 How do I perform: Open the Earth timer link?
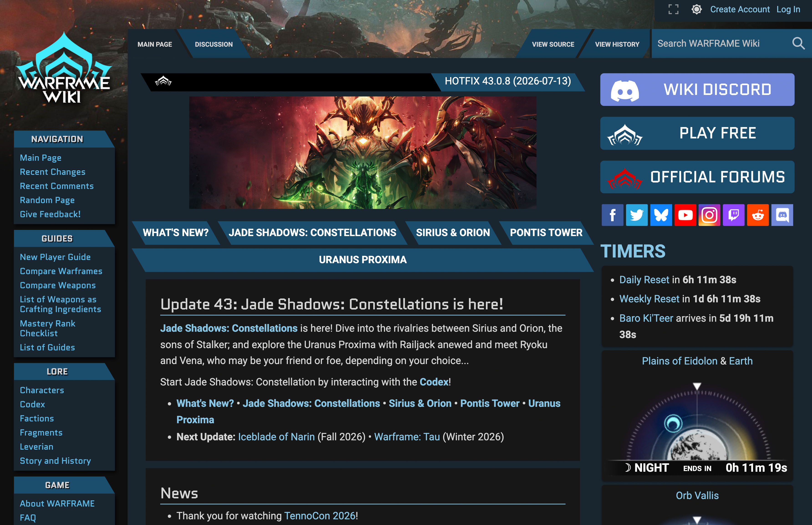click(x=741, y=361)
